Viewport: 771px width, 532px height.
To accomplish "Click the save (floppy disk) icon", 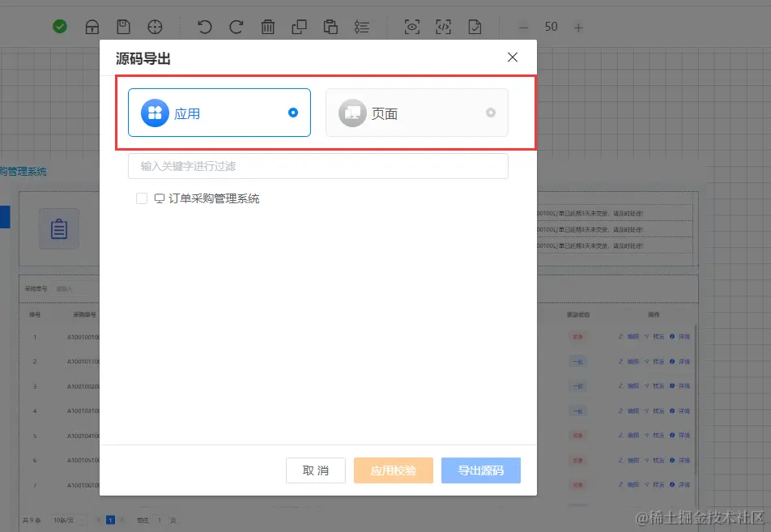I will (123, 27).
